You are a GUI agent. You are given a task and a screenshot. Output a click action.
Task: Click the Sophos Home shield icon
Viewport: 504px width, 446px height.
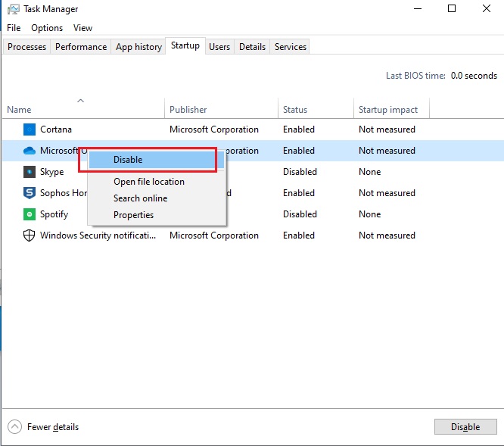(x=30, y=193)
